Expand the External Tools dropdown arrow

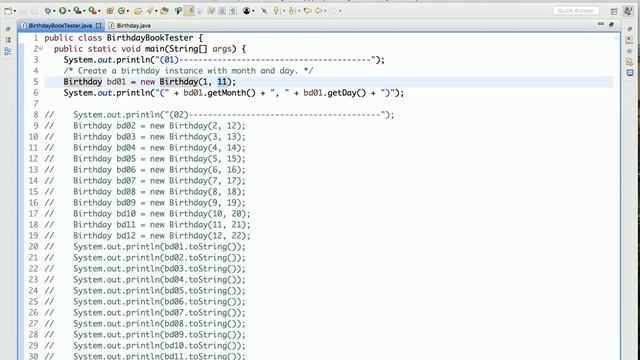(99, 11)
